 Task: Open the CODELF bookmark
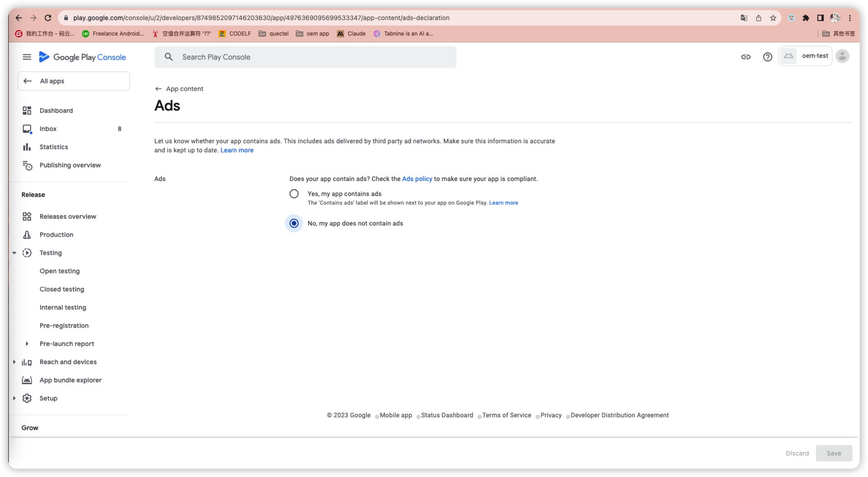pos(235,34)
